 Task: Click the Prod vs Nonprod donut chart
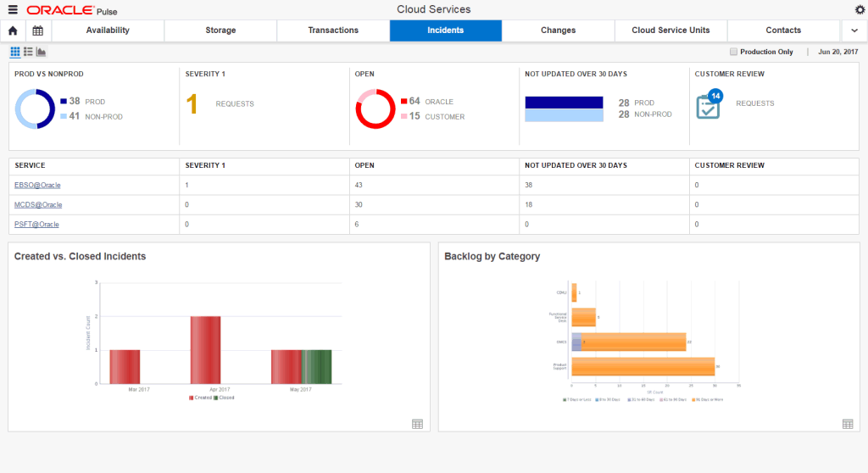35,109
